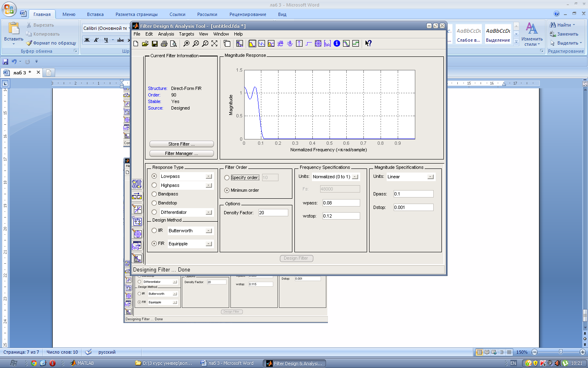Switch to Word's Рецензирование ribbon tab

click(x=248, y=14)
